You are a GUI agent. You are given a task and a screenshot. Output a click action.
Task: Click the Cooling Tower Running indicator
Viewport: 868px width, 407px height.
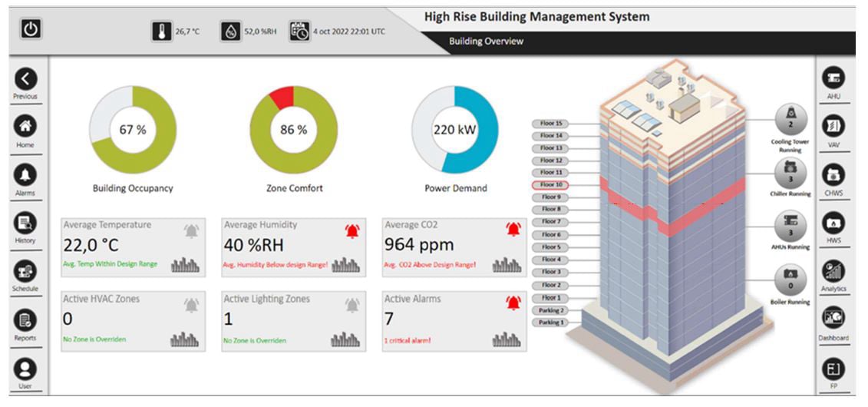[790, 119]
